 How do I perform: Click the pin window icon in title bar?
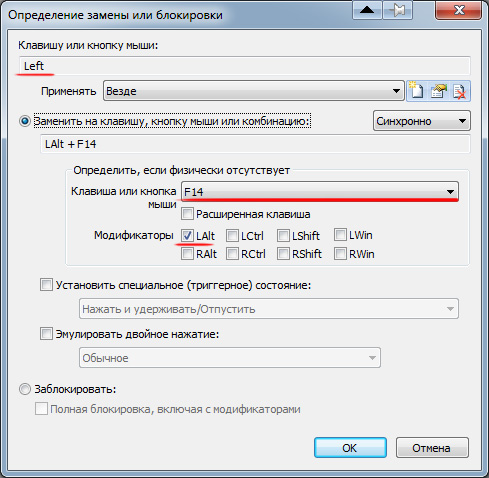coord(398,10)
